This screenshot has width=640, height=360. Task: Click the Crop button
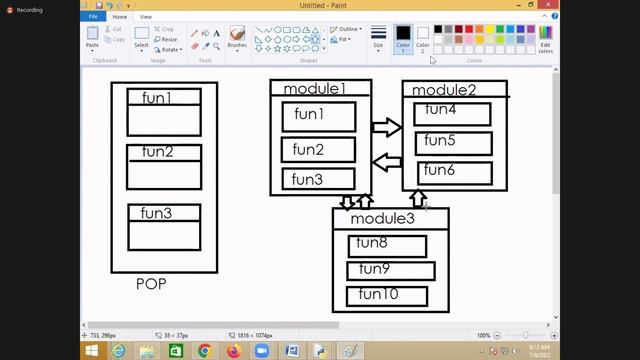[164, 29]
